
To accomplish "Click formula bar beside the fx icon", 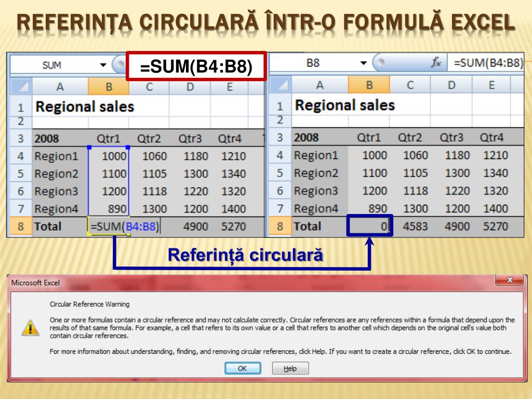I will [486, 63].
